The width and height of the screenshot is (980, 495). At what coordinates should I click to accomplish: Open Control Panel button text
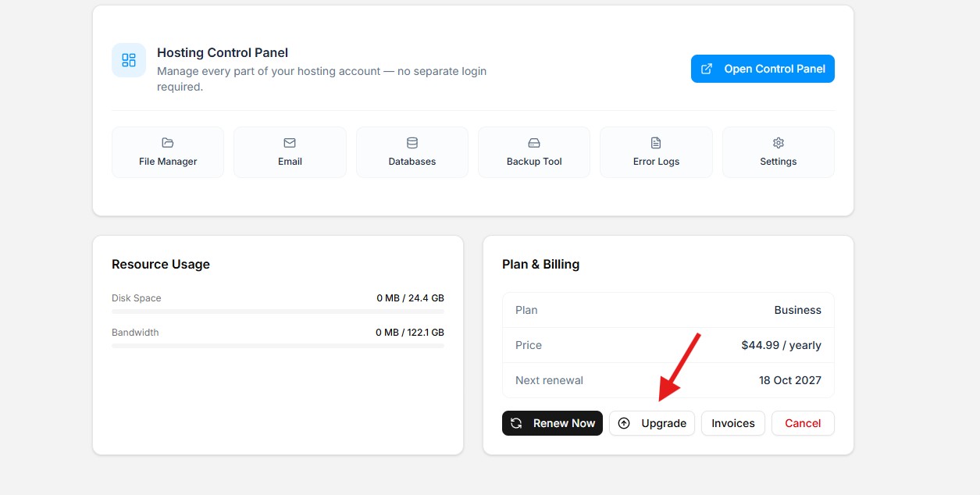775,69
